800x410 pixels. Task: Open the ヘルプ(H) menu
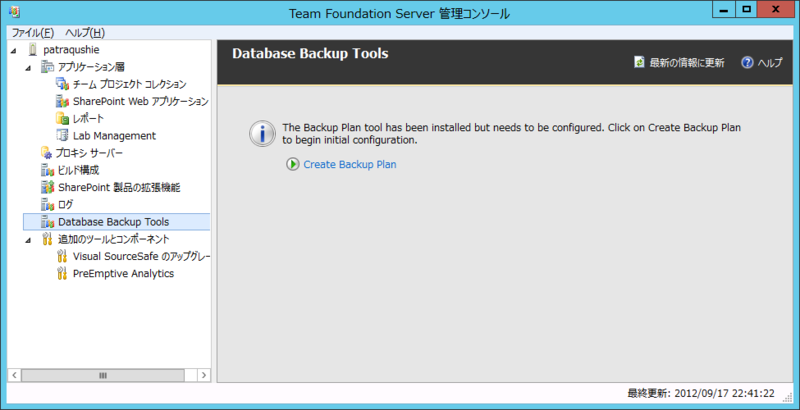tap(85, 33)
